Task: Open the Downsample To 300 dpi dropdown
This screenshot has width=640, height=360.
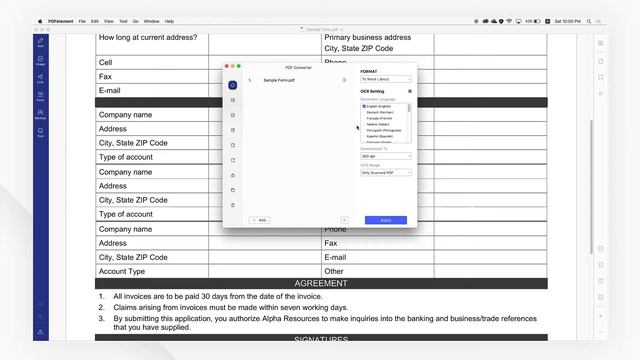Action: 386,156
